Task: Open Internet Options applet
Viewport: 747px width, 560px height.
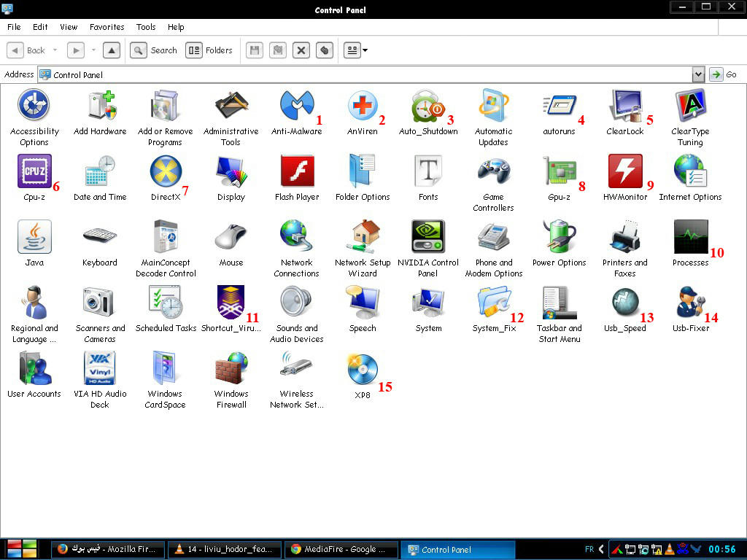Action: click(x=690, y=171)
